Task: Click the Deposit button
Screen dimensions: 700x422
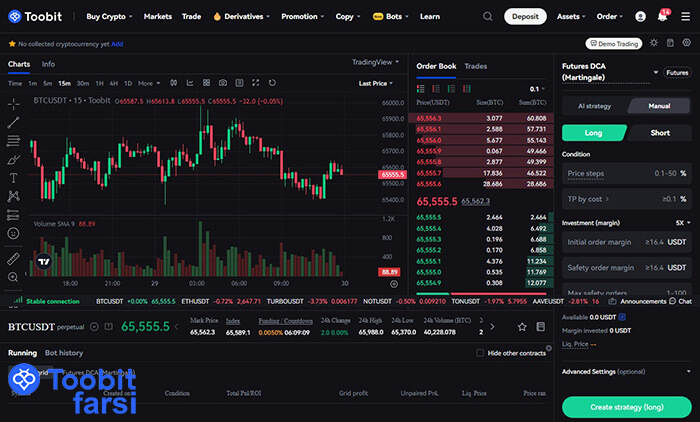Action: (x=526, y=17)
